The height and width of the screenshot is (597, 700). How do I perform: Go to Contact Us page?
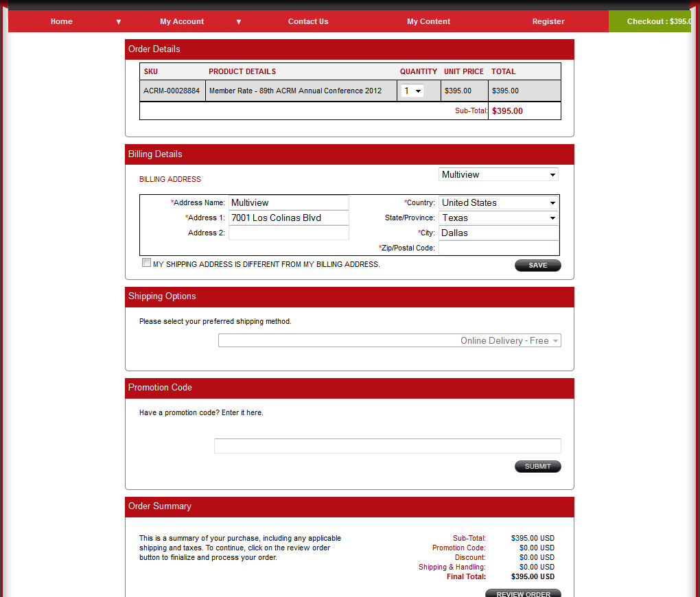click(x=308, y=21)
